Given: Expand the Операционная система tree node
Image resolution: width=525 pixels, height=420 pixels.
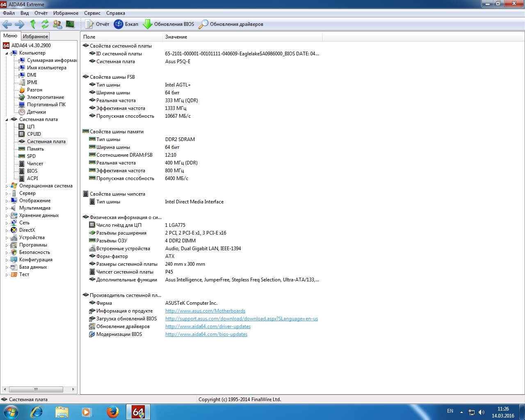Looking at the screenshot, I should coord(7,186).
